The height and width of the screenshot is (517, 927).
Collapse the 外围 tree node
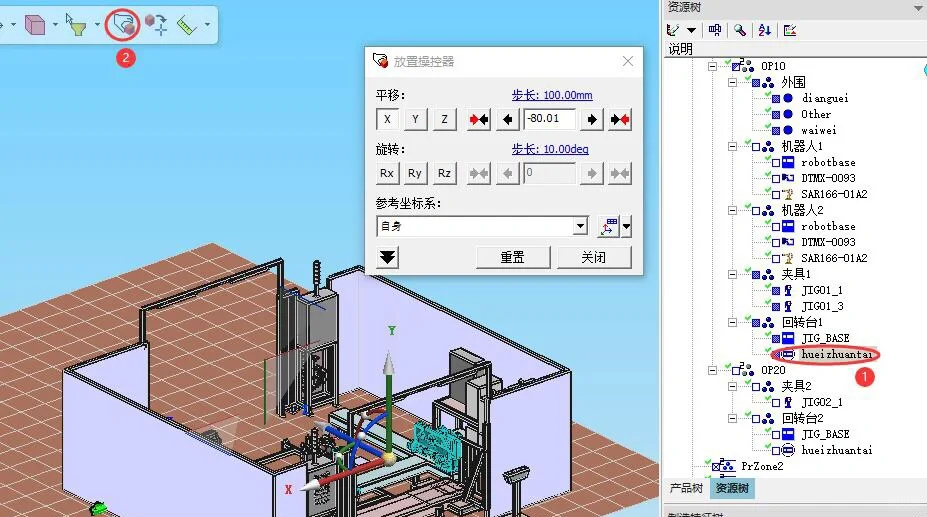coord(732,82)
